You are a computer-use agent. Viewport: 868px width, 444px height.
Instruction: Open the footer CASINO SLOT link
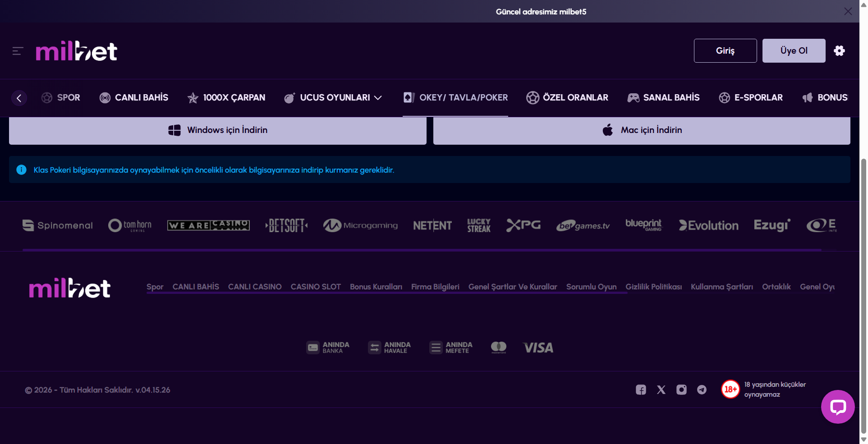[316, 287]
